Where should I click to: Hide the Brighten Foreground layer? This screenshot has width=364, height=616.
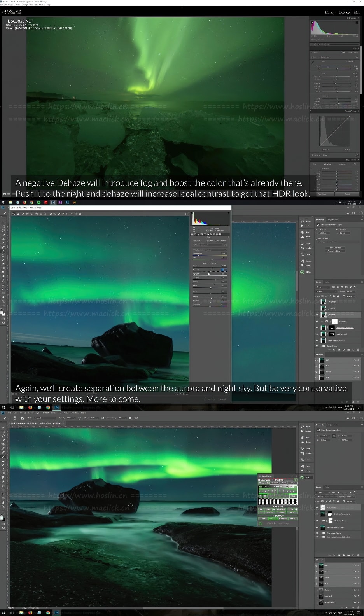[317, 514]
